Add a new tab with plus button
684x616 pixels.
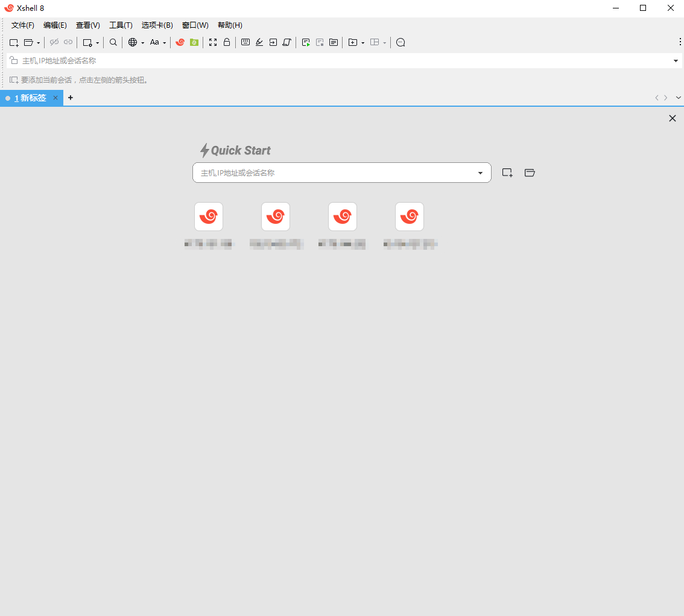coord(71,98)
